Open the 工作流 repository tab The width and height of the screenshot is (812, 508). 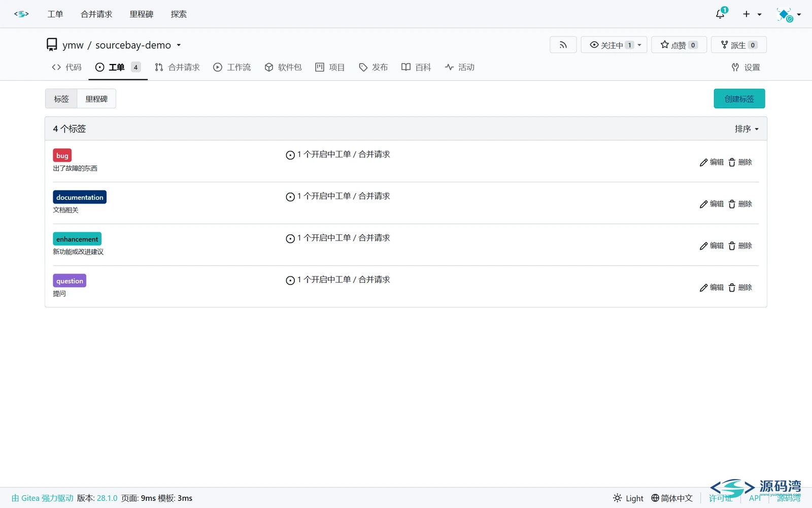coord(232,67)
